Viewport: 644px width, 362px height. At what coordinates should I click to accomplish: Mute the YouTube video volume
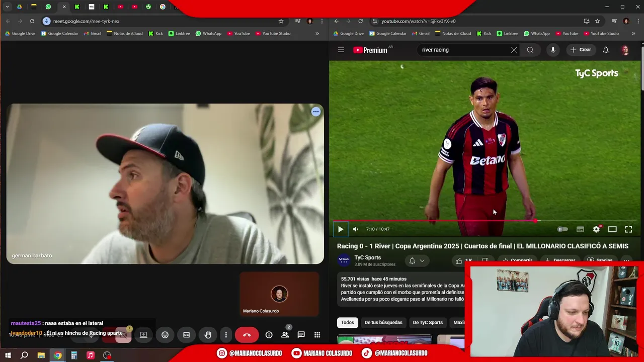pos(356,229)
